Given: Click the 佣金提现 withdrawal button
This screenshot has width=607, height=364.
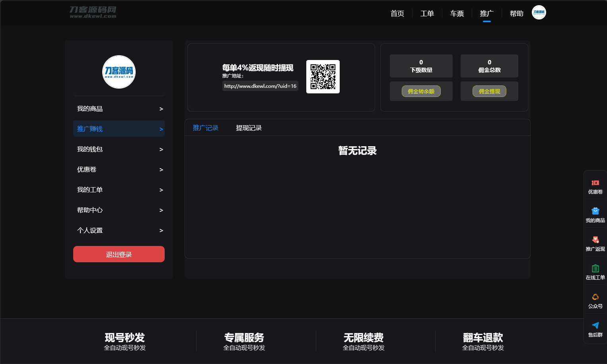Looking at the screenshot, I should pyautogui.click(x=489, y=91).
